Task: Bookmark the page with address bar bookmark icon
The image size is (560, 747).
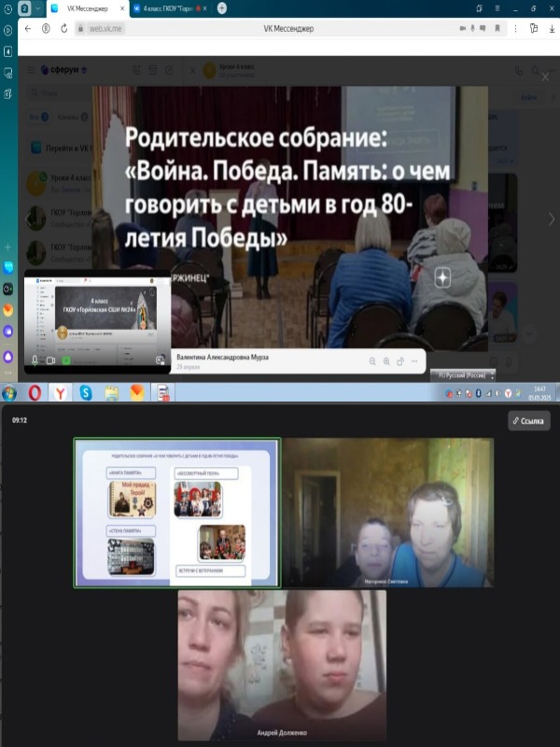Action: (x=497, y=29)
